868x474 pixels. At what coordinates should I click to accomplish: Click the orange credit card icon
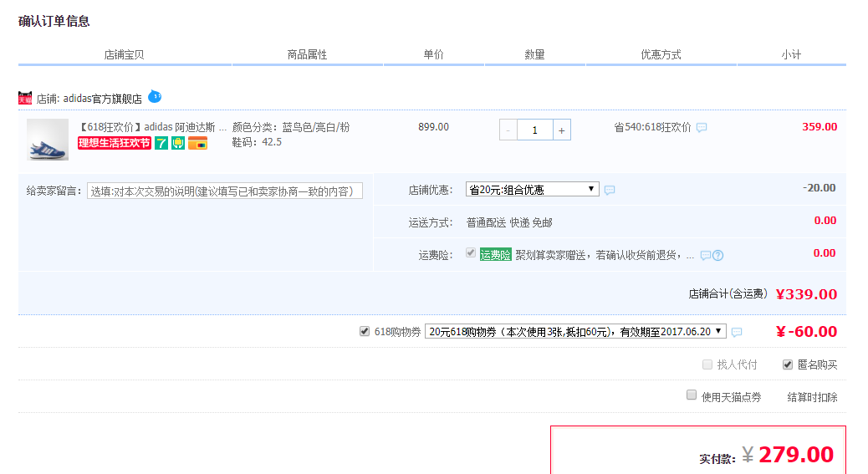[197, 143]
